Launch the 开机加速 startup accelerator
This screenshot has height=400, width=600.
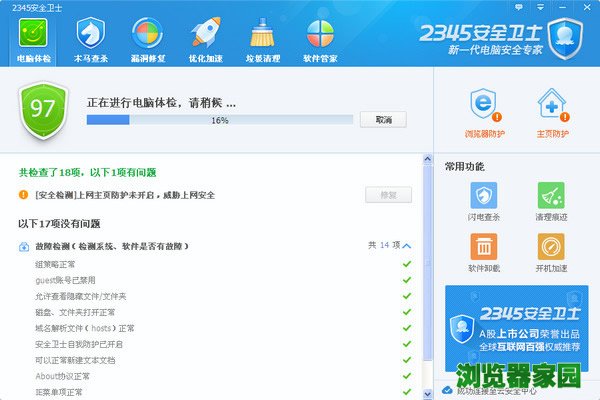[551, 252]
